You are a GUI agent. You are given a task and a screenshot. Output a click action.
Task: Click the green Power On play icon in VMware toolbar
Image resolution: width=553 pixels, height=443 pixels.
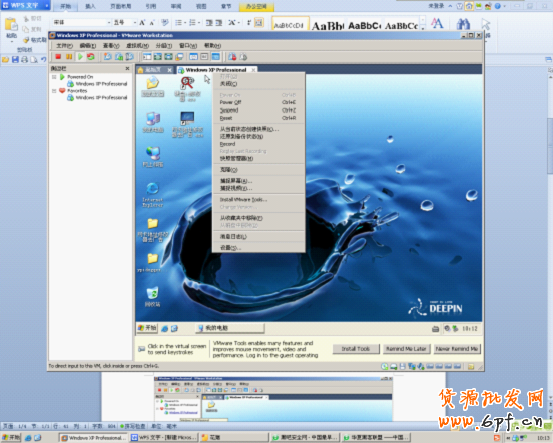click(80, 56)
